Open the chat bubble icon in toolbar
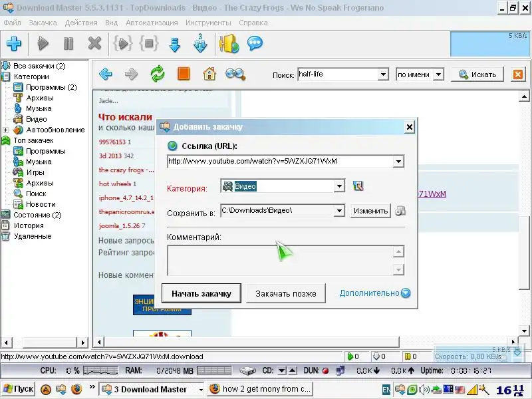The height and width of the screenshot is (399, 532). coord(255,43)
